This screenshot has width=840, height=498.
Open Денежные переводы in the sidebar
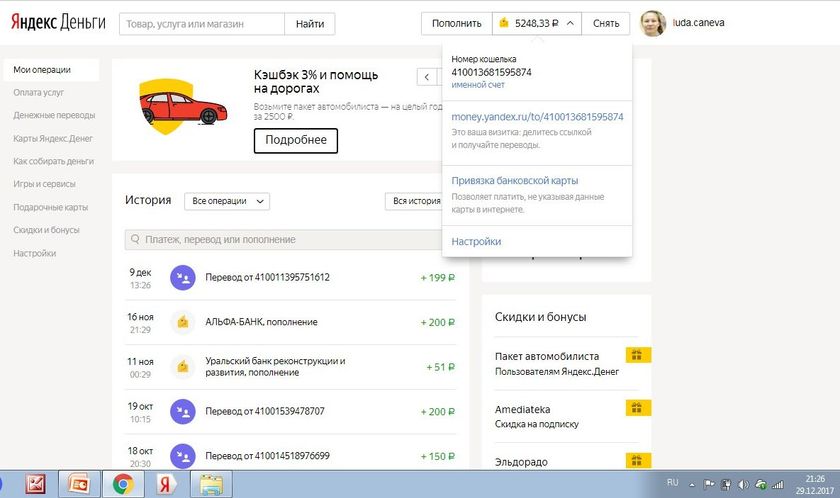pos(54,116)
